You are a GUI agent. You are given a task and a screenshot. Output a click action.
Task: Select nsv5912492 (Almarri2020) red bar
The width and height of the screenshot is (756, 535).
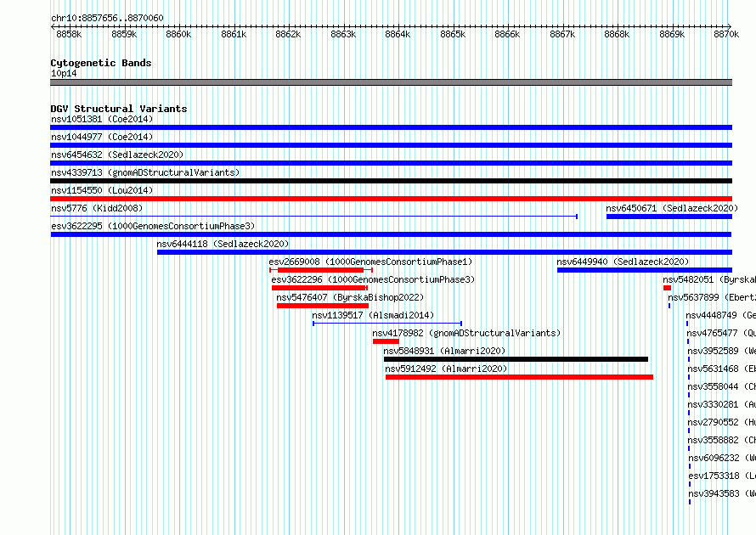[519, 377]
